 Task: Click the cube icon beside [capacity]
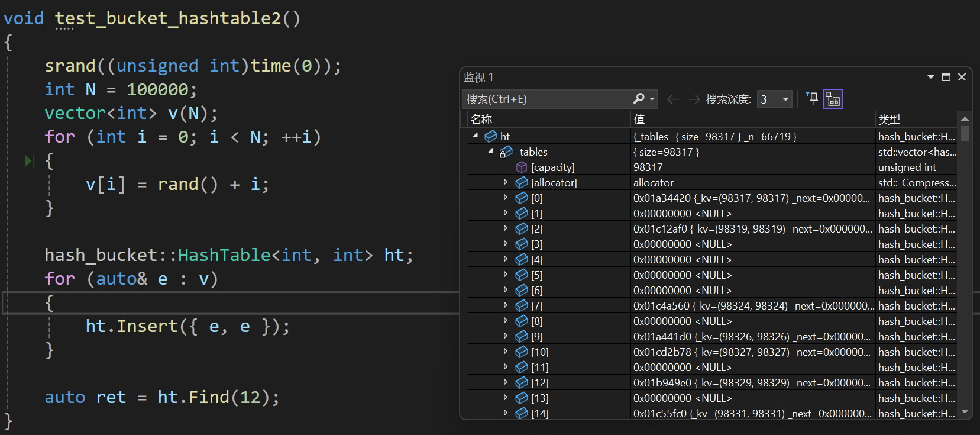(x=522, y=167)
